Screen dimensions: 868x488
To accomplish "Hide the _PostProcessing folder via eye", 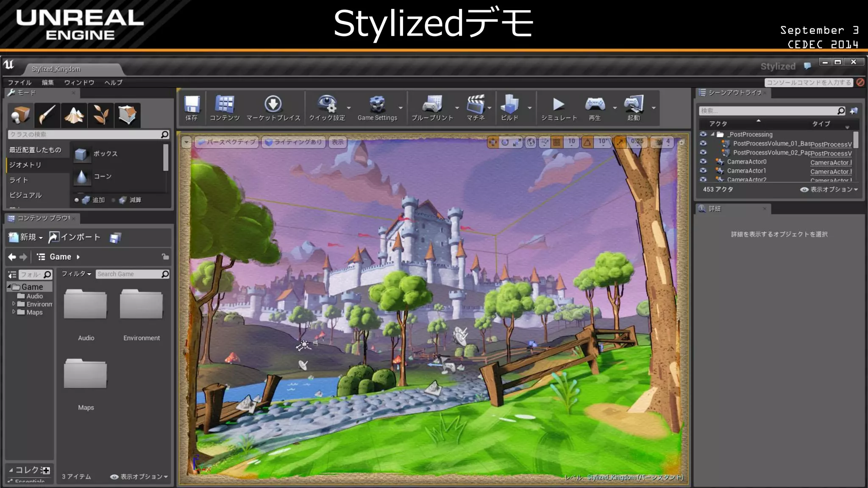I will [x=704, y=134].
